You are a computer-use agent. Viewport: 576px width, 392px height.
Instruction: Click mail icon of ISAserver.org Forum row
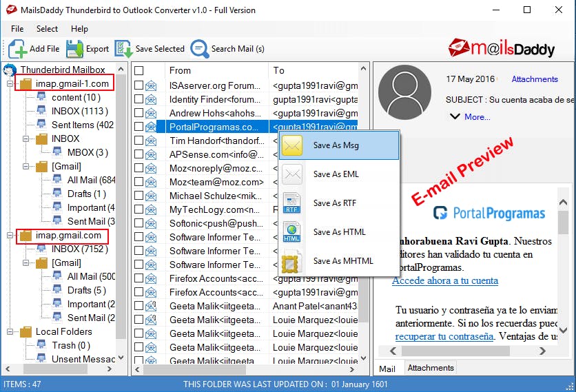[x=151, y=86]
